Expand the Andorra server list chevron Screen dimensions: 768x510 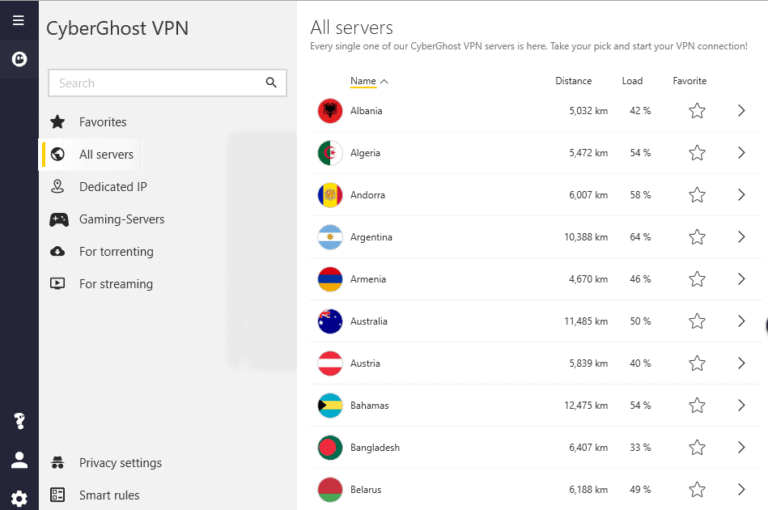click(x=741, y=195)
